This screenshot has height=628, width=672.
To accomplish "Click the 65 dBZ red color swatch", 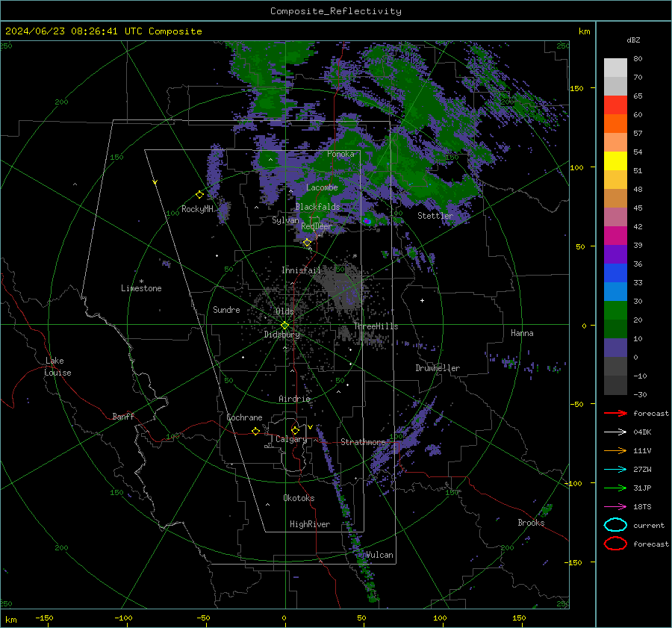I will point(615,105).
